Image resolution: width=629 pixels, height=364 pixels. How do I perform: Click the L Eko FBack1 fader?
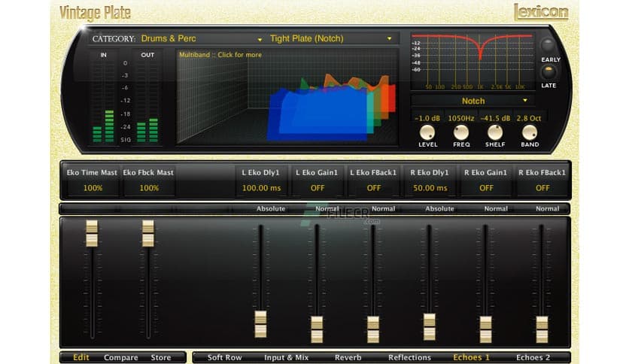click(373, 329)
